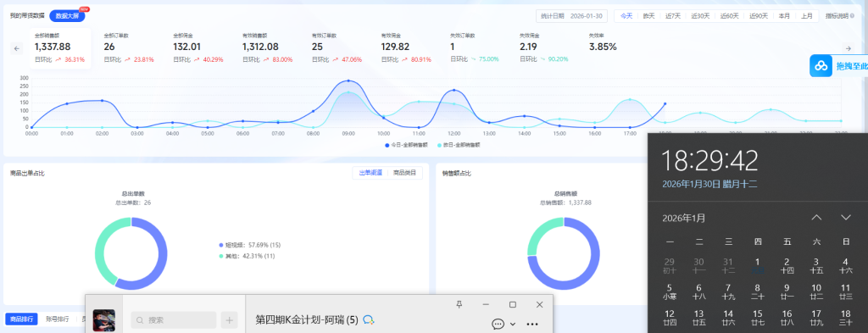Viewport: 868px width, 333px height.
Task: Select the 账号排行 ranking tab
Action: [57, 319]
